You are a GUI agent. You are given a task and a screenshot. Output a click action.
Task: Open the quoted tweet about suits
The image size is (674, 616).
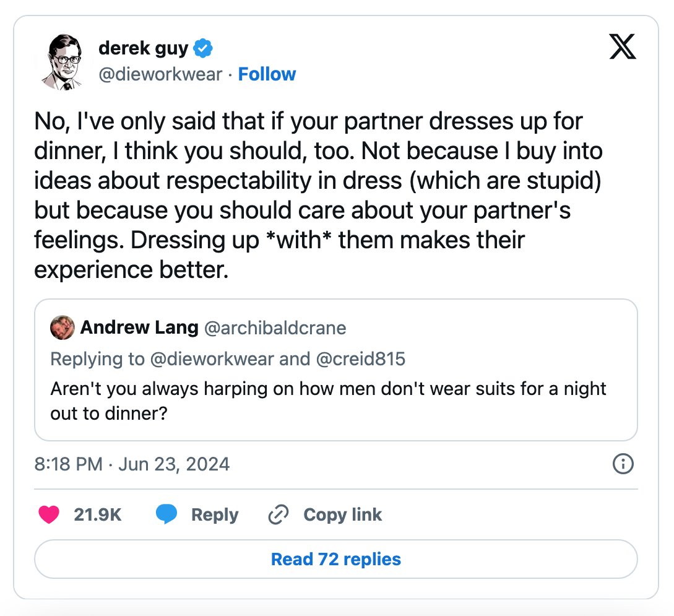[335, 370]
